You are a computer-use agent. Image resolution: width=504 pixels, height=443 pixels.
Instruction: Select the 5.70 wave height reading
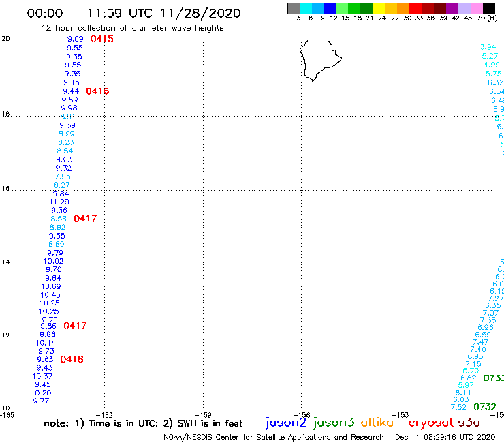point(471,371)
